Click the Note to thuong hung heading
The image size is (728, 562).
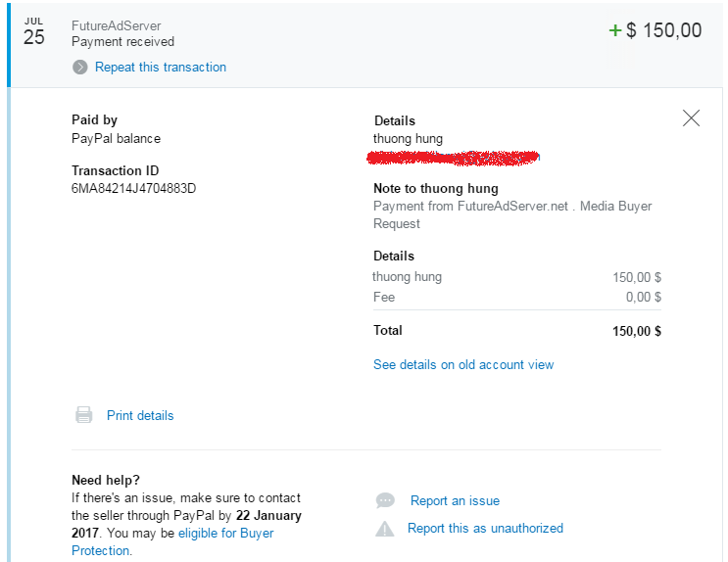click(x=435, y=188)
